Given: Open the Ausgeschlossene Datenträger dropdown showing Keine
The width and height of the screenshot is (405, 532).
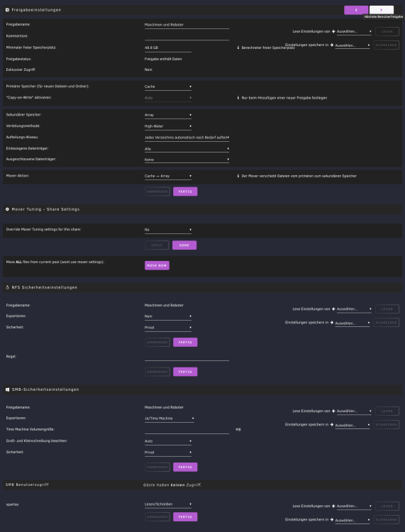Looking at the screenshot, I should point(187,160).
